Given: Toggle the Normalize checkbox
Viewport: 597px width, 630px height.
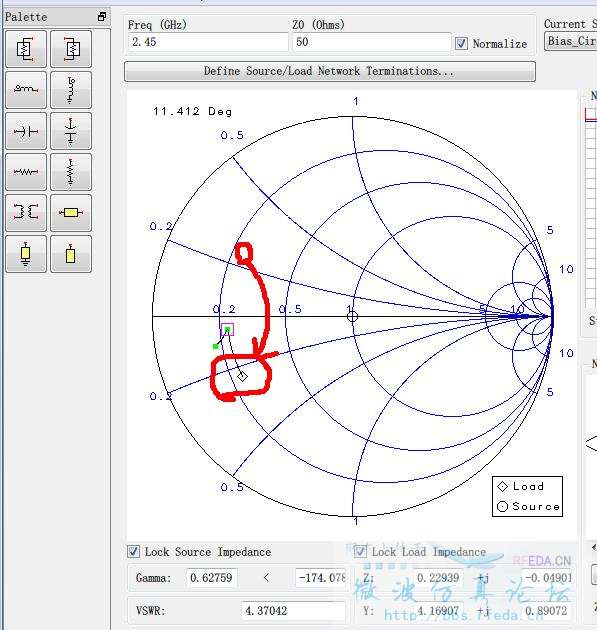Looking at the screenshot, I should 461,43.
